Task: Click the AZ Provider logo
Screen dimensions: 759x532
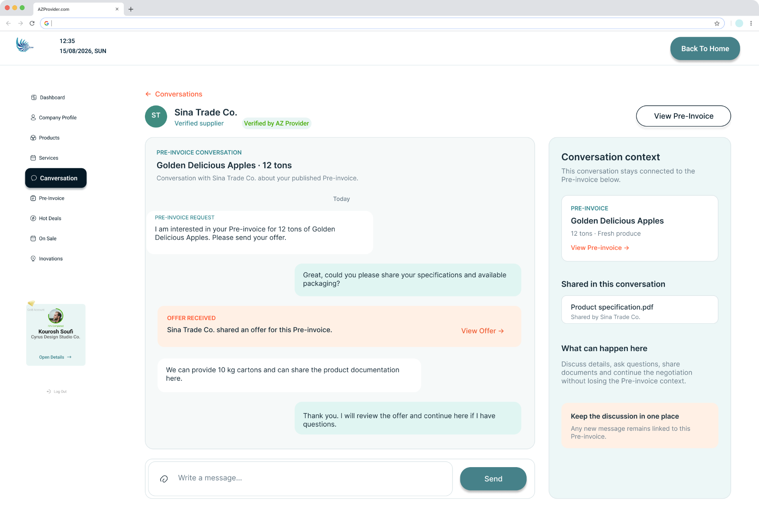Action: tap(25, 45)
